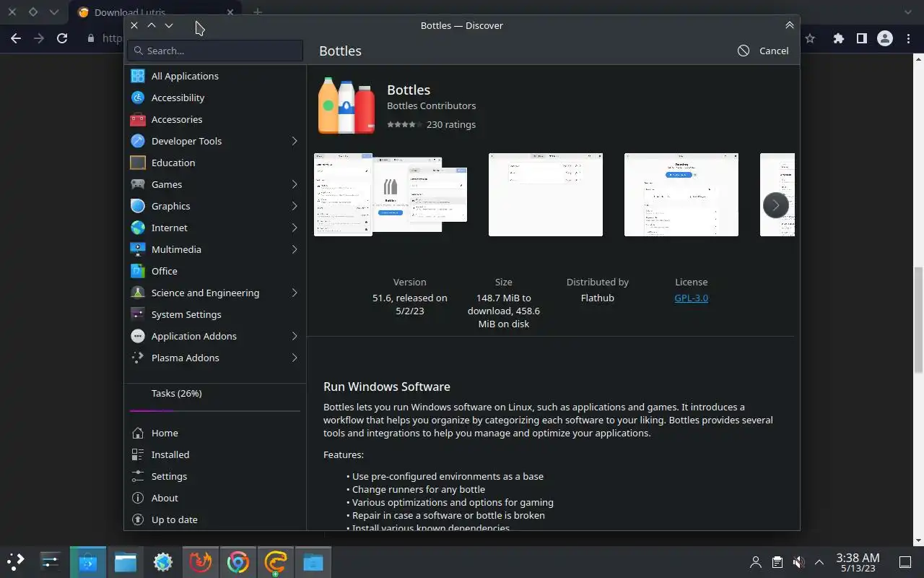Expand the Multimedia category arrow
The image size is (924, 578).
pos(295,249)
